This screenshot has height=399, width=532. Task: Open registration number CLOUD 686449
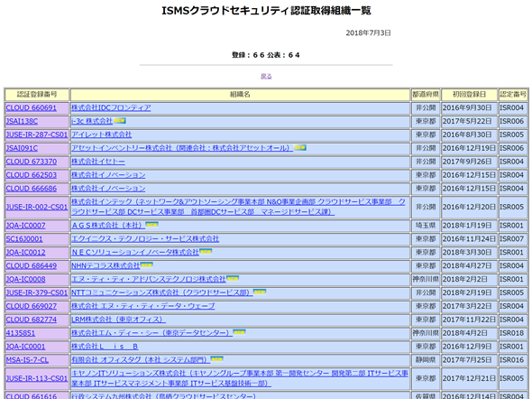click(32, 266)
